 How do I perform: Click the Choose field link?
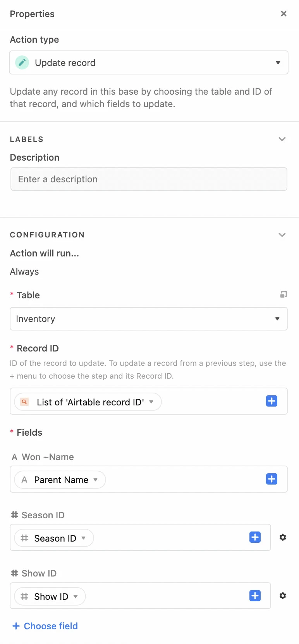[45, 626]
